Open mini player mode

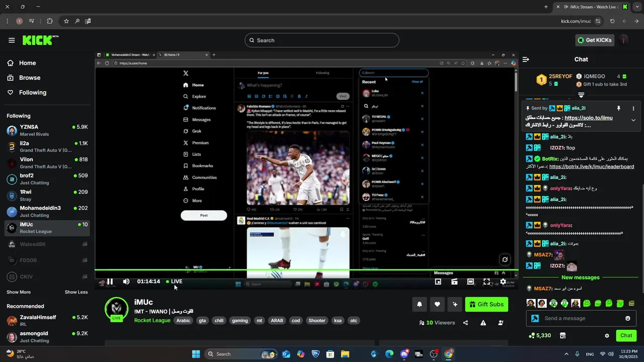pyautogui.click(x=438, y=282)
